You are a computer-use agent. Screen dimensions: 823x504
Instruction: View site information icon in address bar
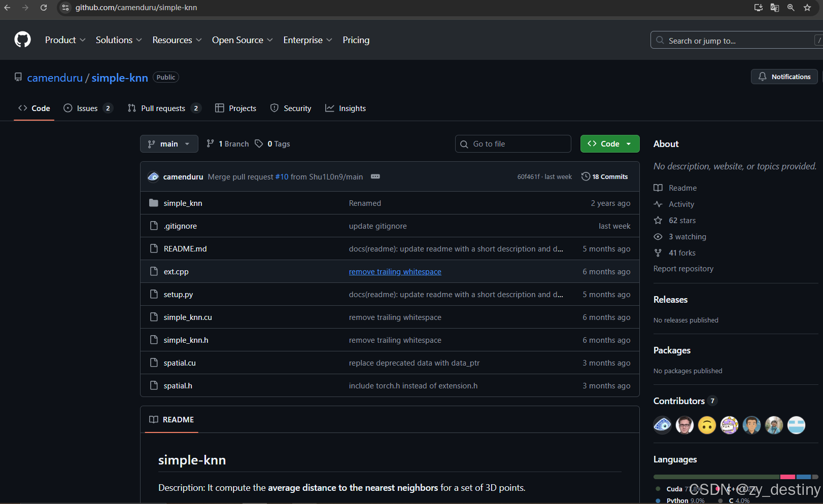[65, 8]
